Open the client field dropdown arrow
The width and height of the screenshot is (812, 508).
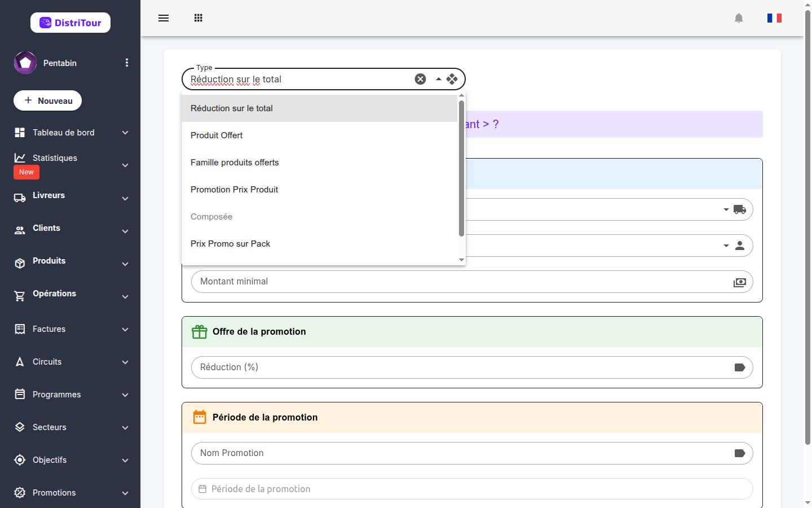pyautogui.click(x=726, y=246)
